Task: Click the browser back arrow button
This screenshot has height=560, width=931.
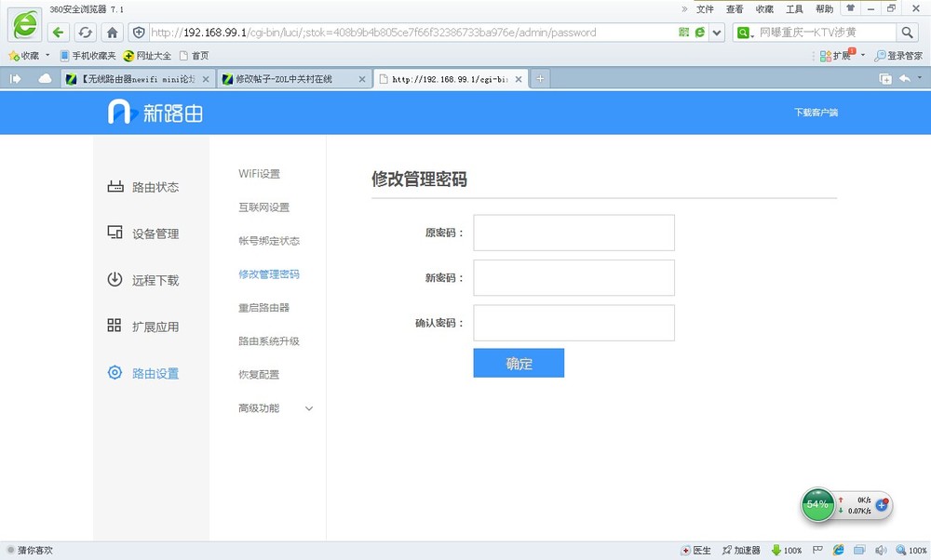Action: tap(58, 32)
